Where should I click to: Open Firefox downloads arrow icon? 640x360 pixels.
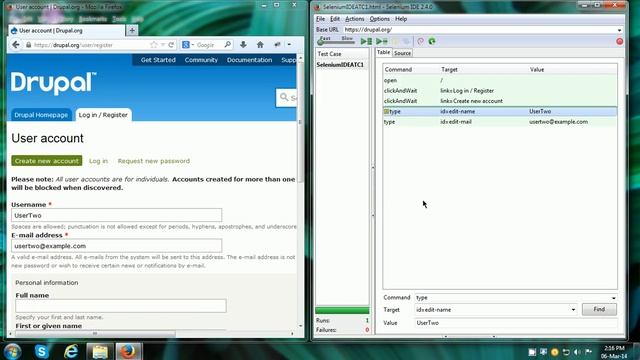click(243, 45)
